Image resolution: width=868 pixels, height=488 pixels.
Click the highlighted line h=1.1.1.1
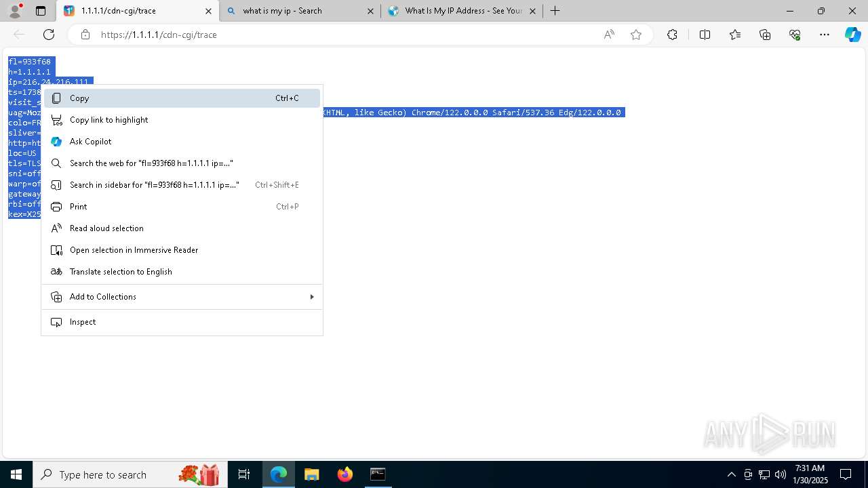pos(29,72)
